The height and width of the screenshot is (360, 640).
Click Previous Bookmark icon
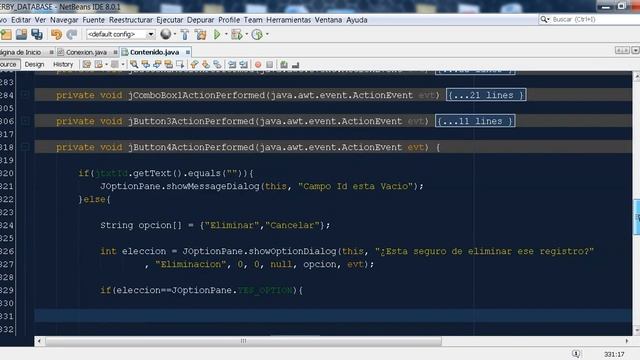point(194,64)
